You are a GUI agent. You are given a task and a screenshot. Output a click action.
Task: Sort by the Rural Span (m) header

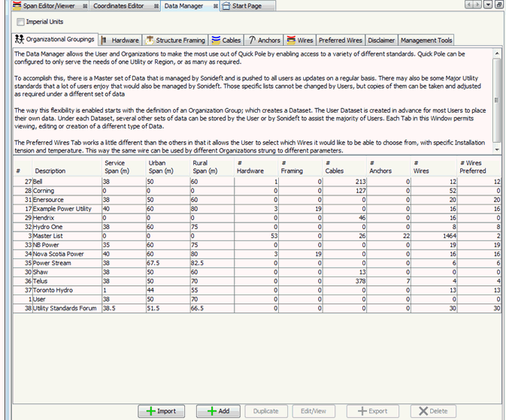click(212, 167)
